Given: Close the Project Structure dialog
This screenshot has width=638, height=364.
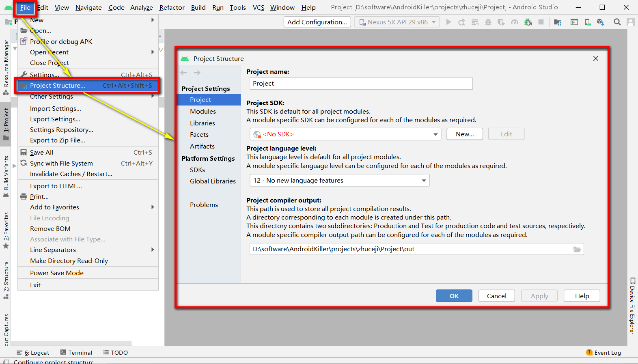Looking at the screenshot, I should [596, 58].
